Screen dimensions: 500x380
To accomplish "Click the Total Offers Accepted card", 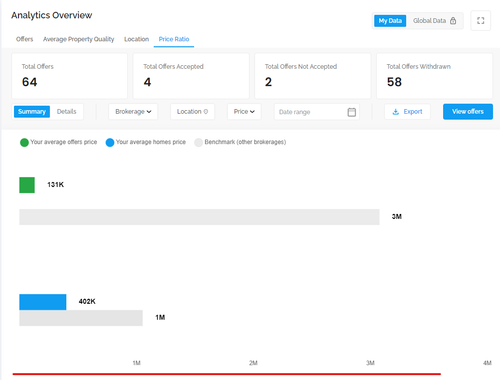I will tap(191, 76).
